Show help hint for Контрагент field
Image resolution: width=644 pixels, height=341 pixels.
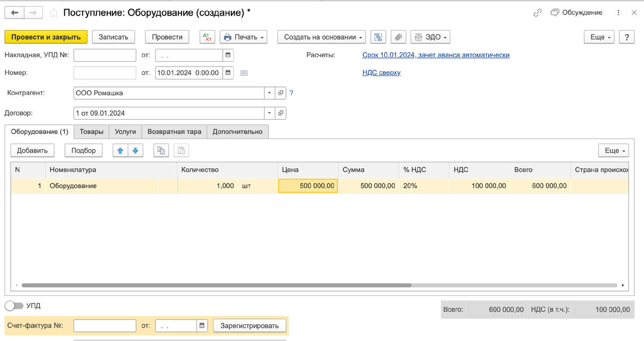point(291,93)
